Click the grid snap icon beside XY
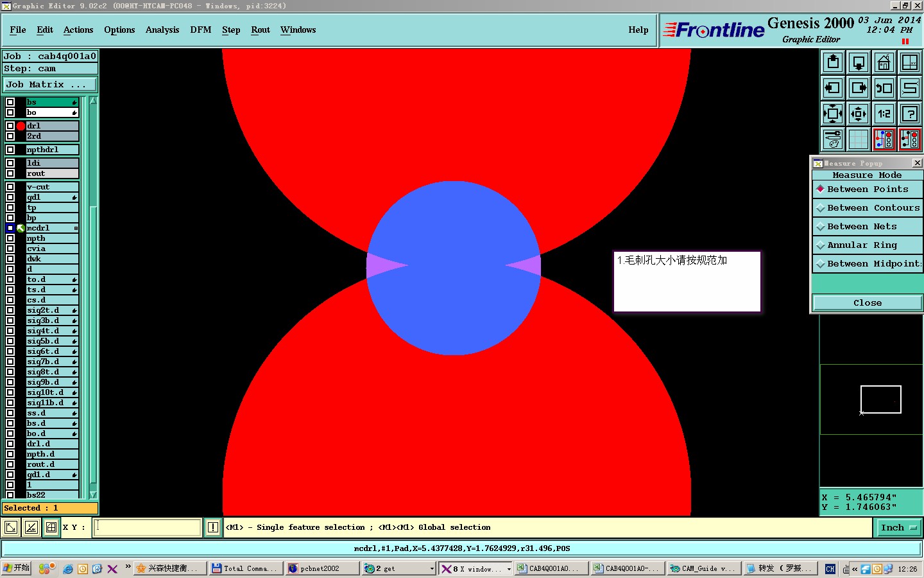924x578 pixels. (51, 528)
